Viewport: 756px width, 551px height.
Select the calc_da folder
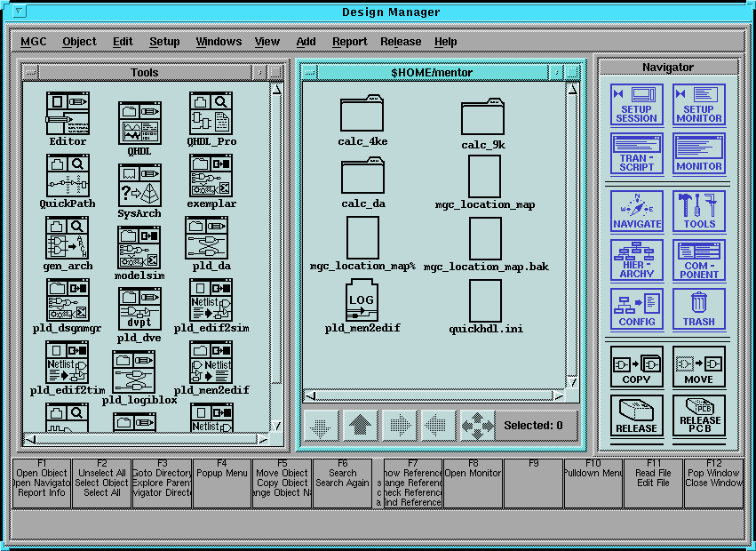tap(363, 176)
